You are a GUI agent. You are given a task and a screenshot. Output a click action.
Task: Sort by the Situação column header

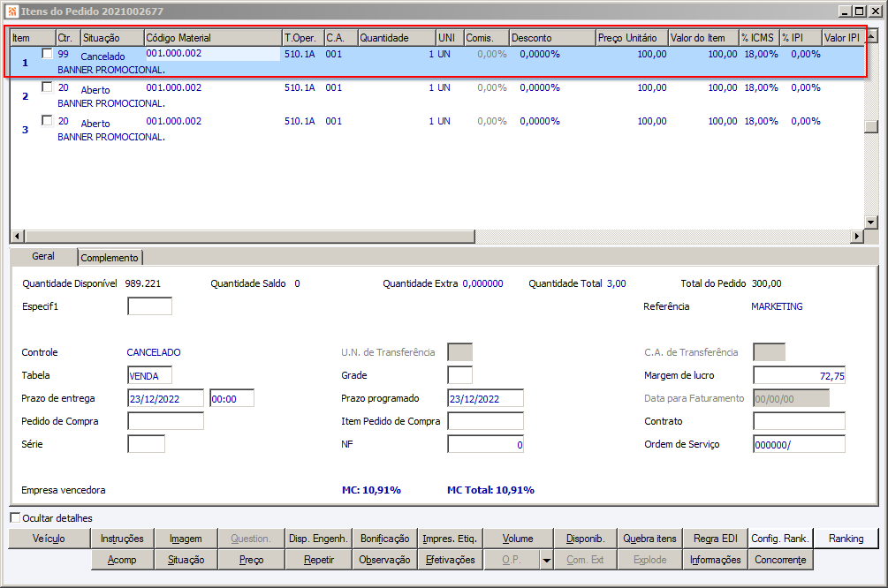(x=111, y=38)
